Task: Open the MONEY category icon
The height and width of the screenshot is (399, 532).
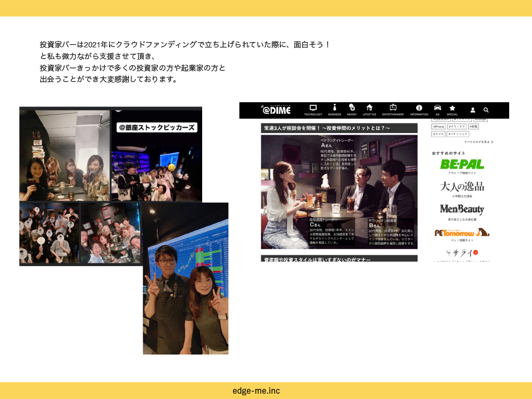Action: [352, 108]
